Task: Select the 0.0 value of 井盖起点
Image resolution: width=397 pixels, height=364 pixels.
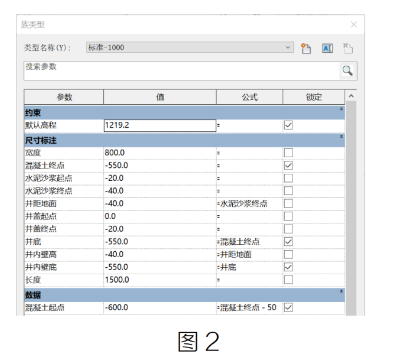Action: pyautogui.click(x=160, y=216)
